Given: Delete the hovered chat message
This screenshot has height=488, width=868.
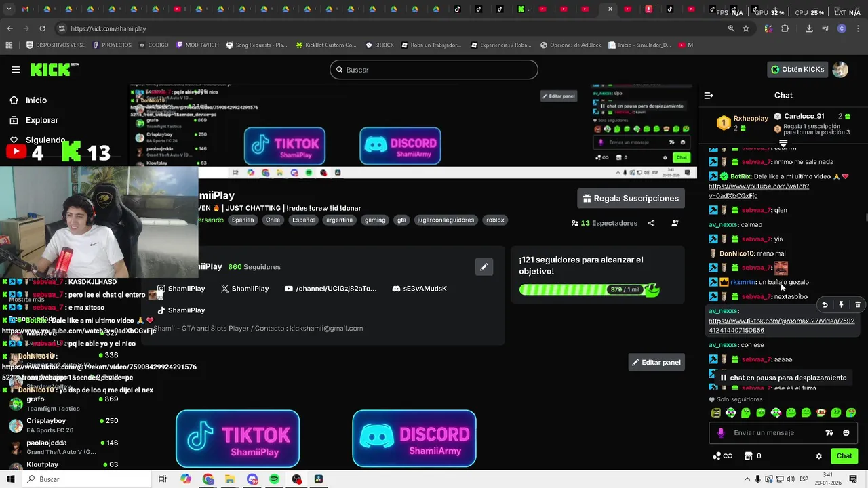Looking at the screenshot, I should 857,305.
